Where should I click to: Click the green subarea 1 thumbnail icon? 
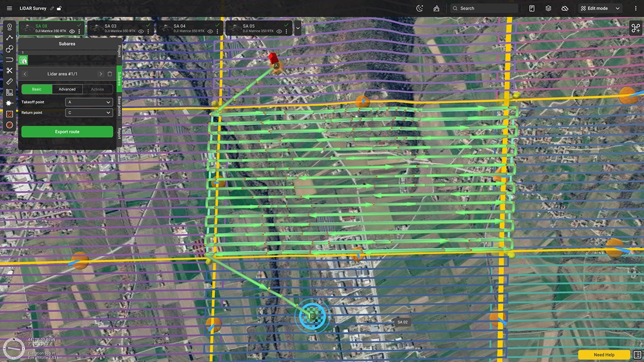[23, 60]
